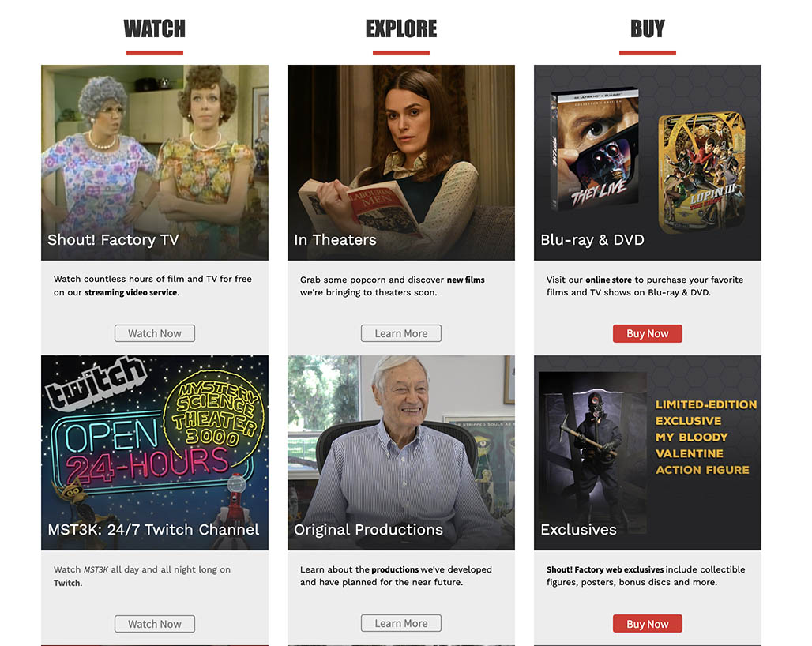This screenshot has height=646, width=812.
Task: Open the MST3K Twitch Channel image tile
Action: pos(155,453)
